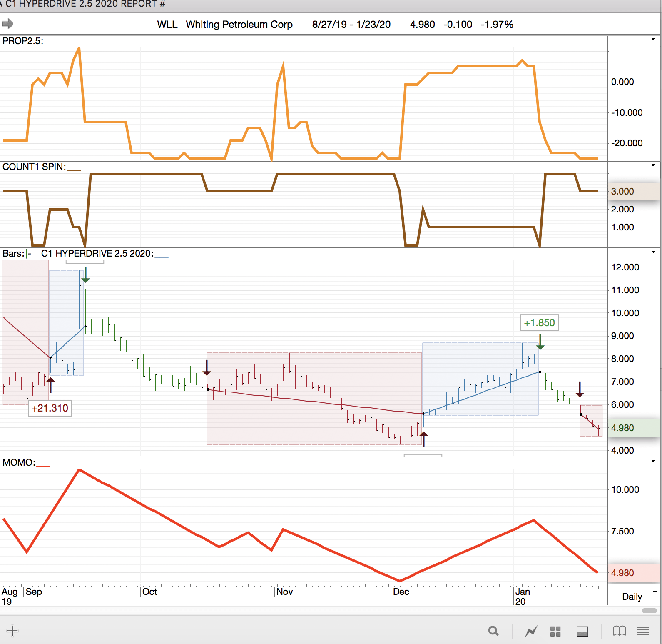Image resolution: width=662 pixels, height=644 pixels.
Task: Click the MOMO red line legend swatch
Action: point(43,465)
